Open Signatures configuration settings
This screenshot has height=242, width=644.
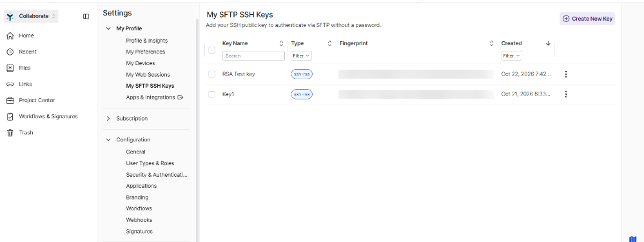click(x=139, y=231)
